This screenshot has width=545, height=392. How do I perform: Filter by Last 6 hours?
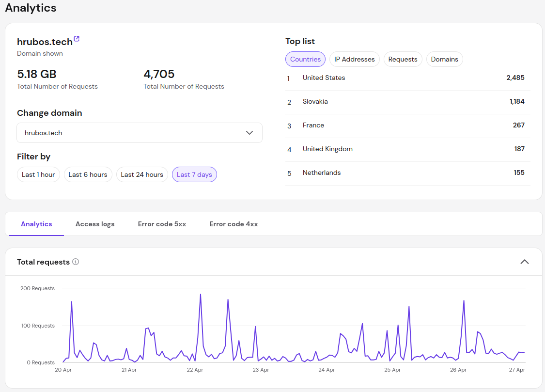click(88, 174)
